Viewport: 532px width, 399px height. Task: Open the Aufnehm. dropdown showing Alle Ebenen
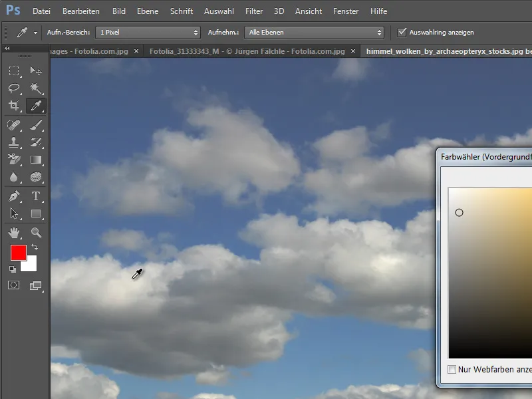[314, 33]
